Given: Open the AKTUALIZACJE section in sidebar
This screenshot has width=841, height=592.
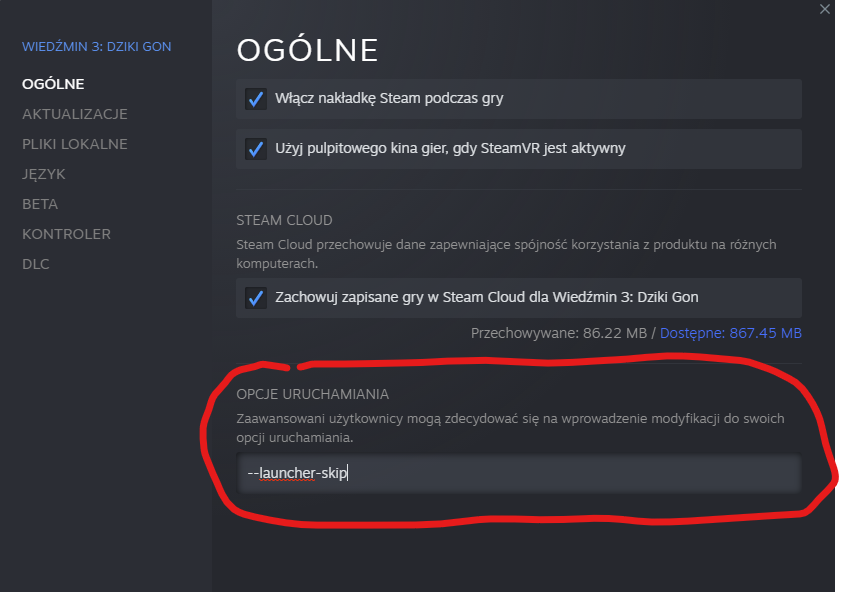Looking at the screenshot, I should tap(75, 114).
